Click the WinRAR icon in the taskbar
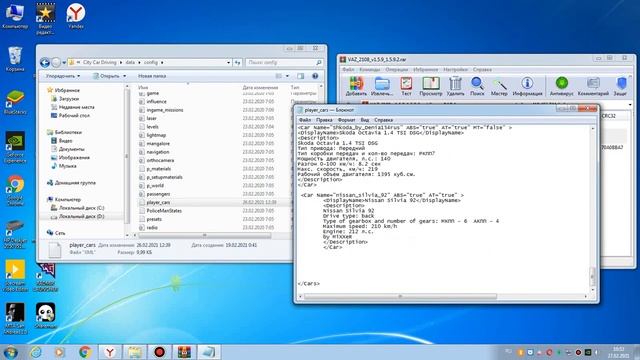Screen dimensions: 640x360 (184, 352)
